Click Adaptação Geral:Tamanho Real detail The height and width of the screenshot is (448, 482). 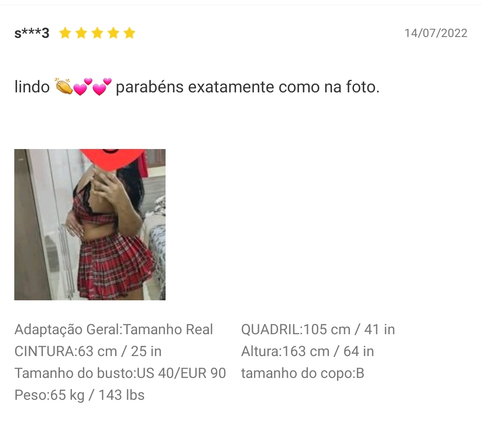point(113,329)
